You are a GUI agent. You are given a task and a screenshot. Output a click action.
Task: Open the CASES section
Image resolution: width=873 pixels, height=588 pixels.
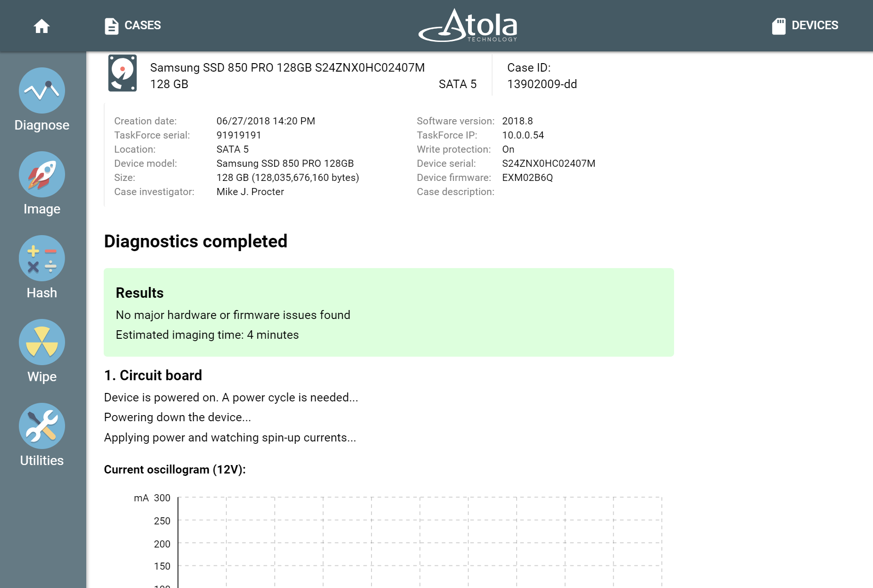(142, 25)
